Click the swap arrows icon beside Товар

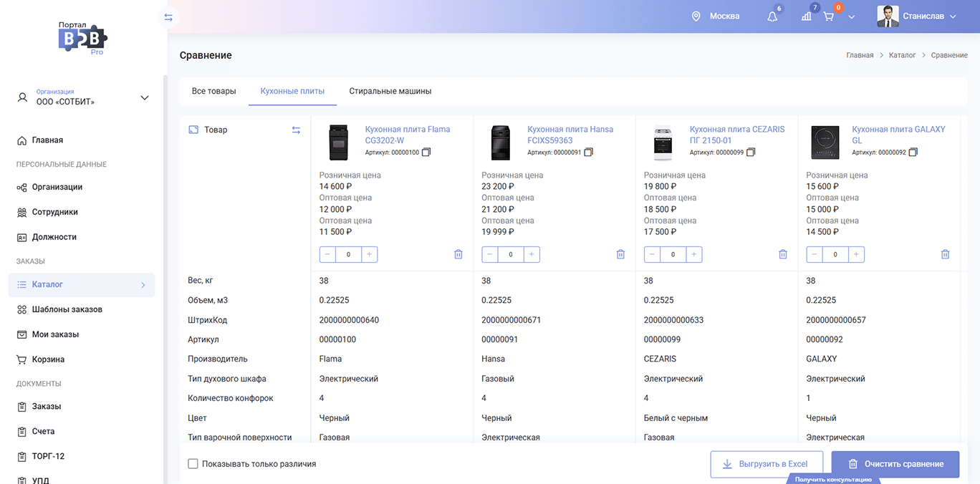(x=296, y=130)
